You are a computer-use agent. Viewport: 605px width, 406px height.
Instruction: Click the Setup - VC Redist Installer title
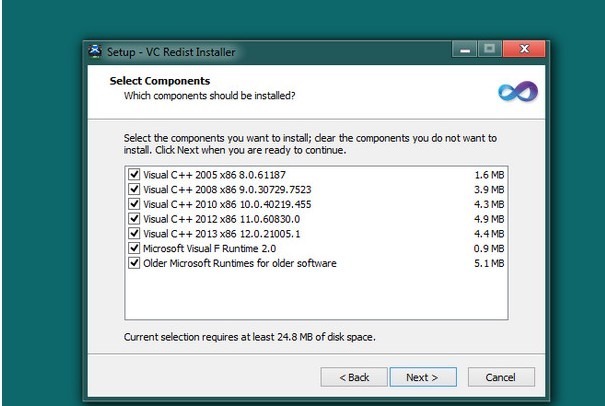[x=171, y=52]
